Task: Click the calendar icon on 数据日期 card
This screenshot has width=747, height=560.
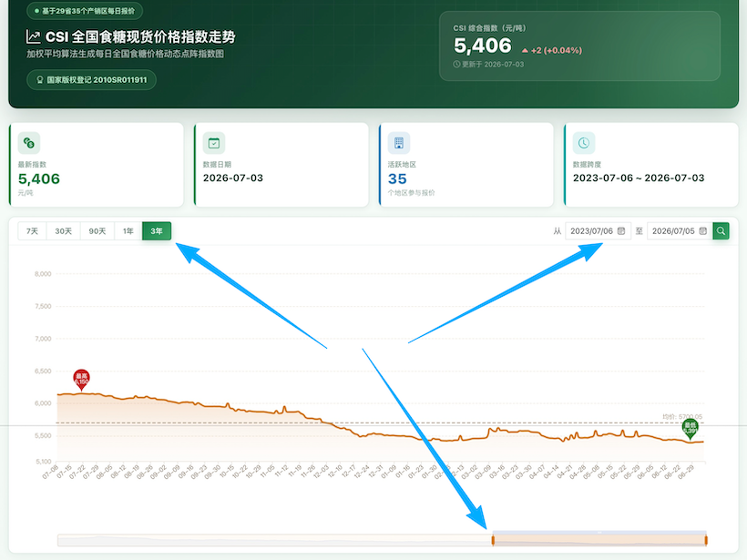Action: pos(214,143)
